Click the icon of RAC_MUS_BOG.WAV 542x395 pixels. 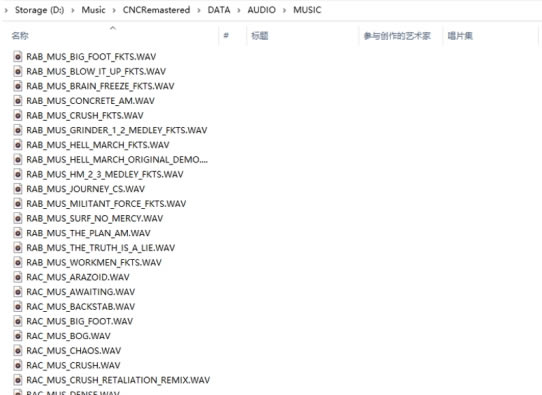[x=18, y=336]
